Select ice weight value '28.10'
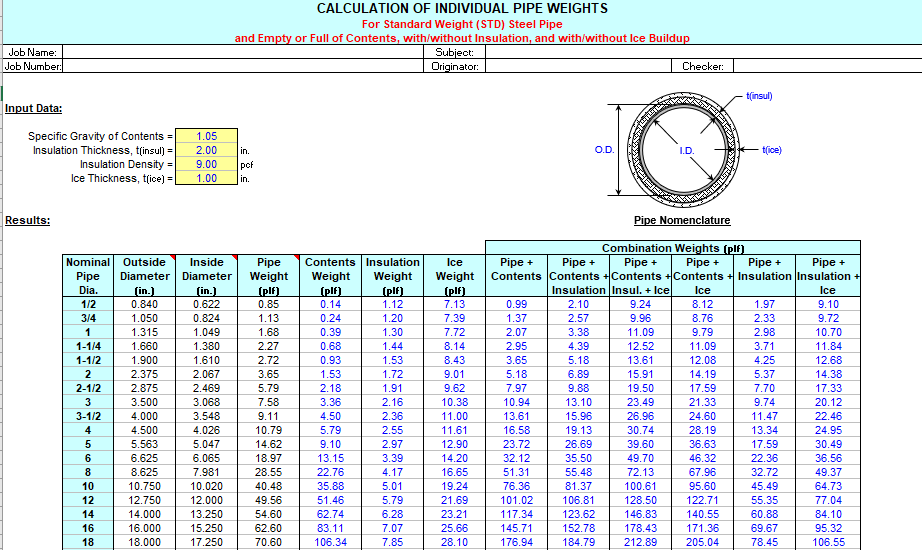This screenshot has height=550, width=922. click(455, 542)
